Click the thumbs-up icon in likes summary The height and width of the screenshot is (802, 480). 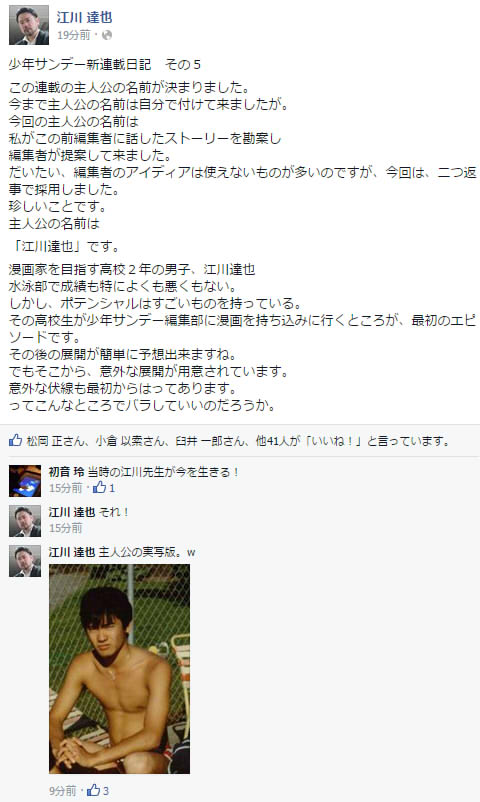[x=15, y=440]
